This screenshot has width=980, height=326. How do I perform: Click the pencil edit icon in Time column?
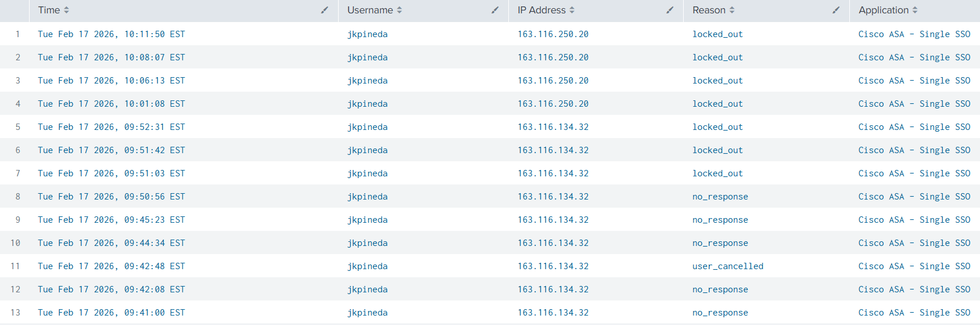click(325, 10)
